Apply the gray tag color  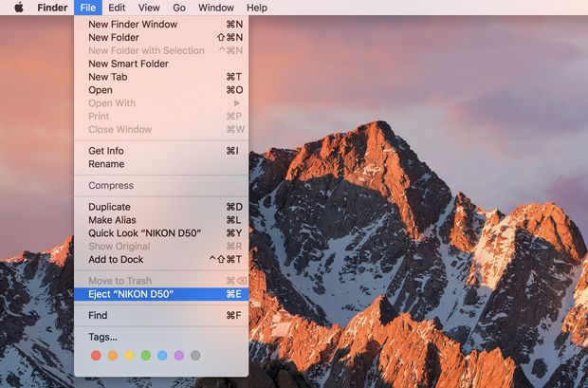click(195, 356)
